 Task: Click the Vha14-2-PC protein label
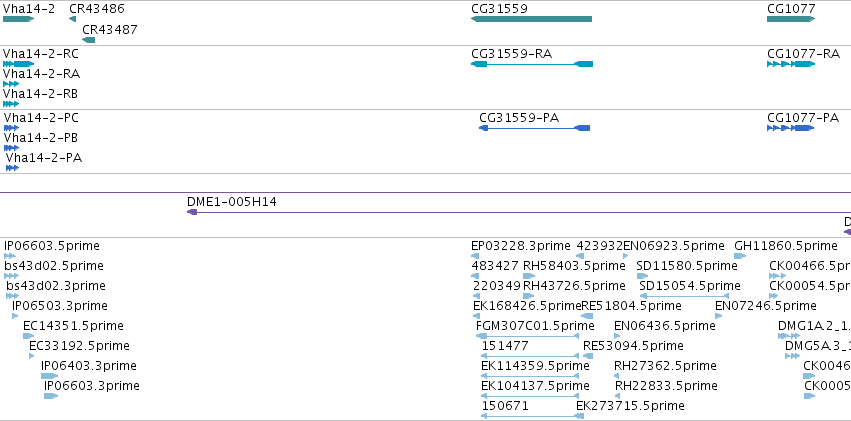pos(41,118)
